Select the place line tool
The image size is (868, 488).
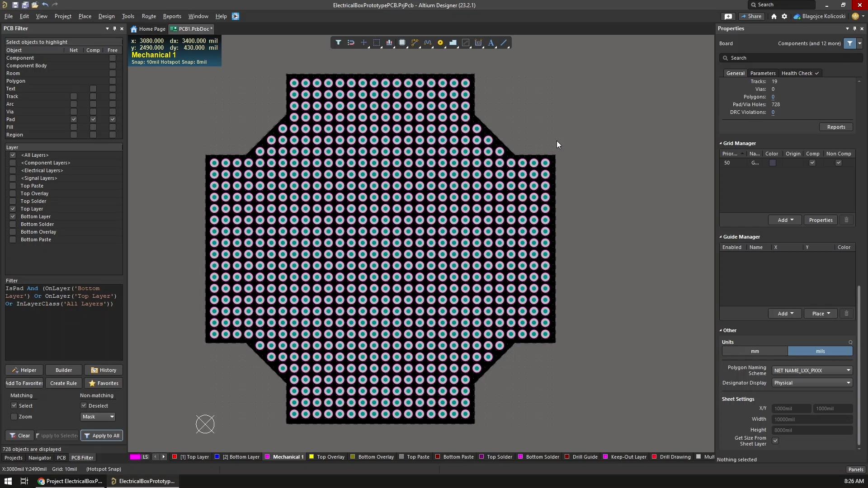tap(504, 42)
